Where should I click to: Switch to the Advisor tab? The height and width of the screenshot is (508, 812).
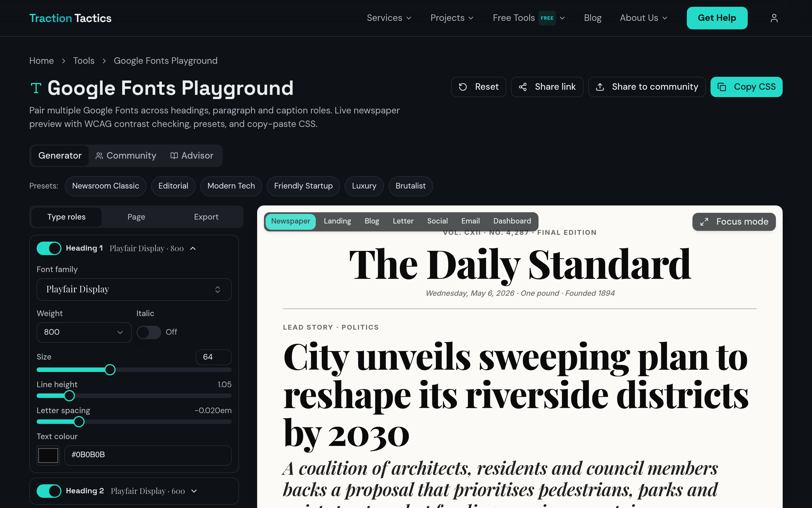(x=192, y=156)
